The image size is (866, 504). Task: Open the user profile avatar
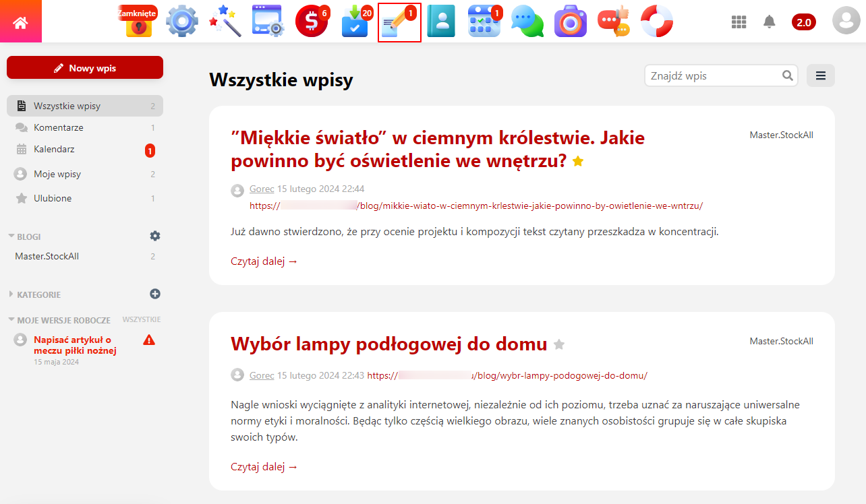click(x=846, y=20)
